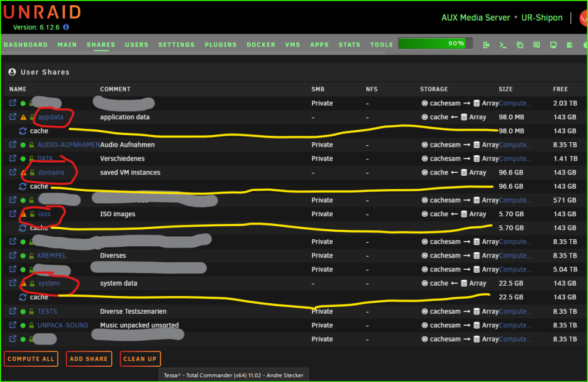Click the green status dot in KREMPEL row
Screen dimensions: 588x382
tap(23, 256)
